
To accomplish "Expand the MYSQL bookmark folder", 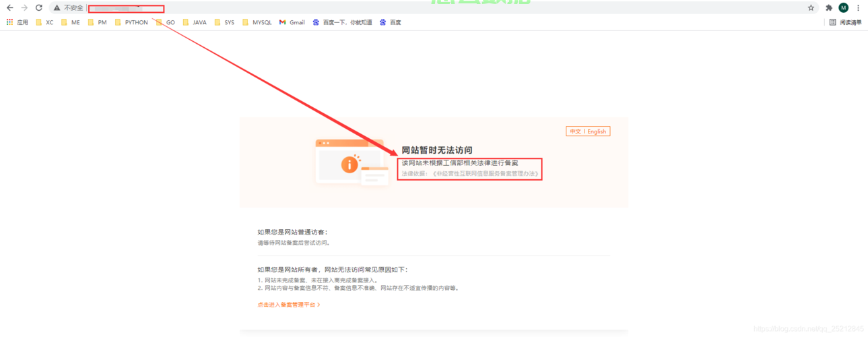I will click(x=257, y=22).
